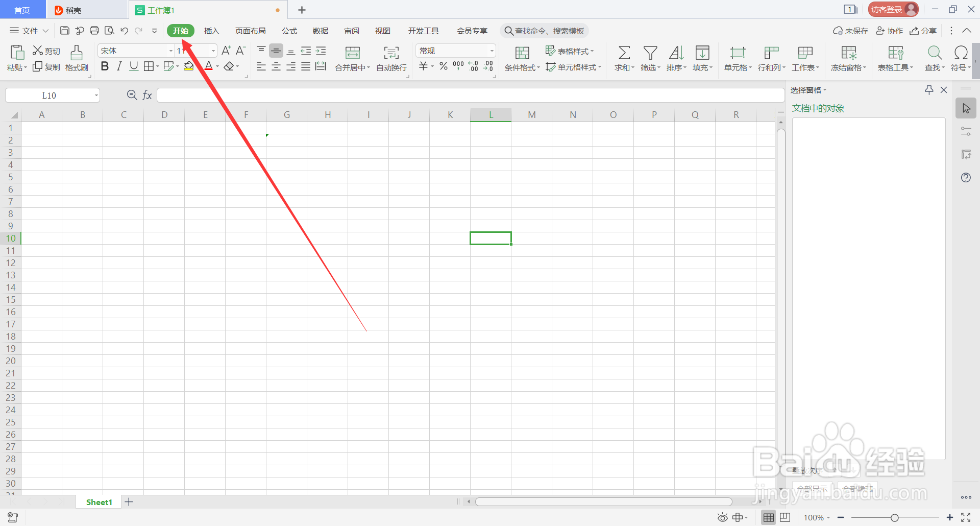This screenshot has width=980, height=526.
Task: Click the Sheet1 tab
Action: click(99, 502)
